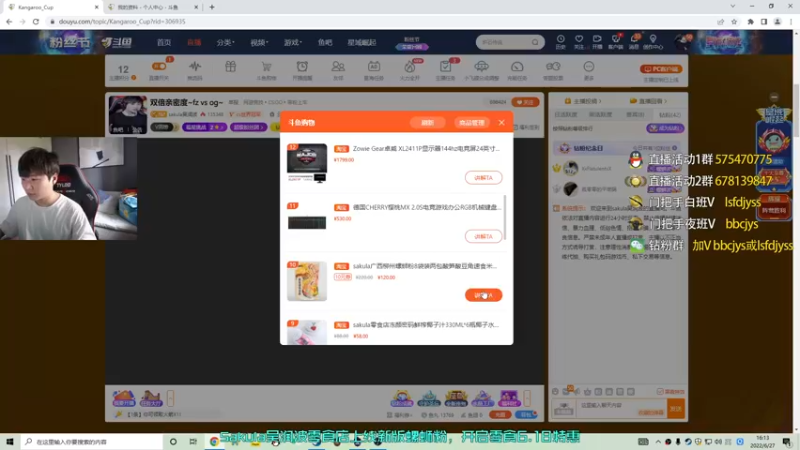Toggle the live stream on/off switch

pos(159,66)
